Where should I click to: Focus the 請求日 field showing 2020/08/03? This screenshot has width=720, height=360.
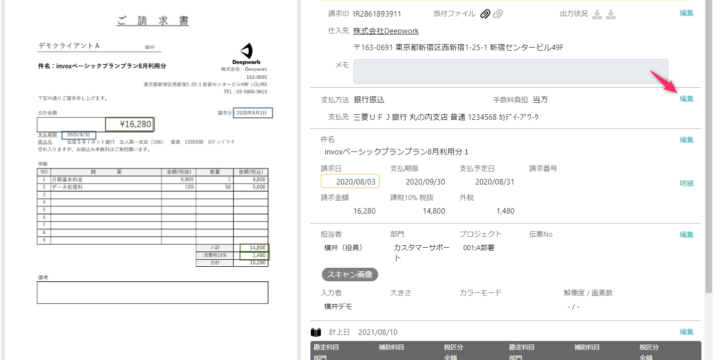pyautogui.click(x=350, y=182)
